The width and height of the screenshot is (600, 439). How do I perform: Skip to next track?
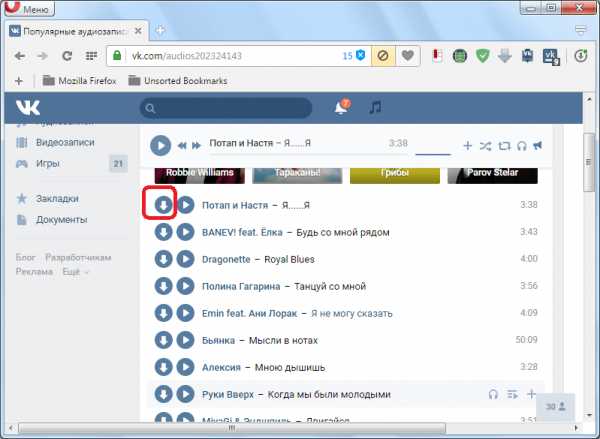pyautogui.click(x=196, y=146)
